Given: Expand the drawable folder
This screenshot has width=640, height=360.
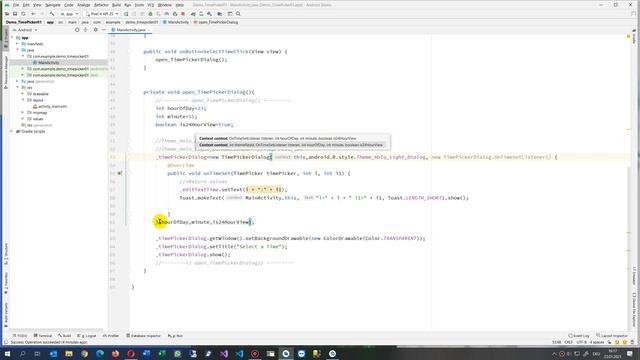Looking at the screenshot, I should coord(23,94).
